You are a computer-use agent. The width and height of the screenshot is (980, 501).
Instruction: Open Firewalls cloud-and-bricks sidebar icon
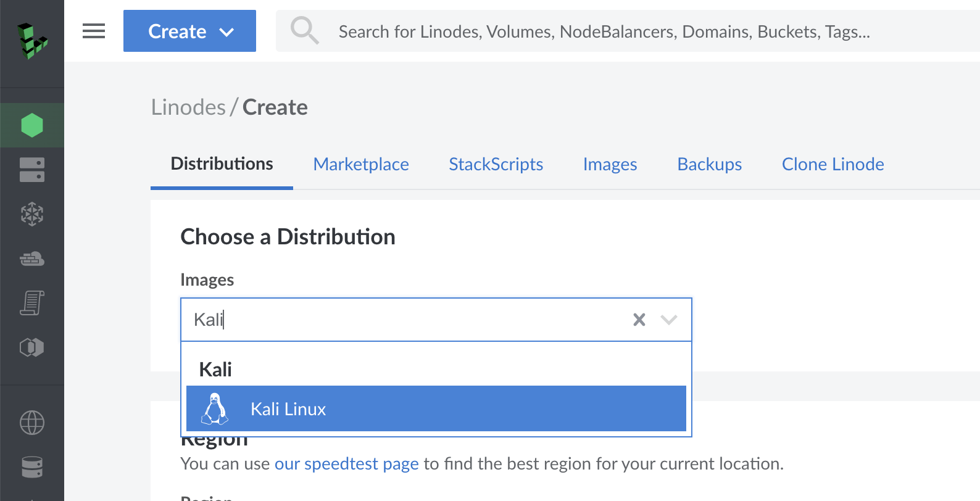[32, 259]
